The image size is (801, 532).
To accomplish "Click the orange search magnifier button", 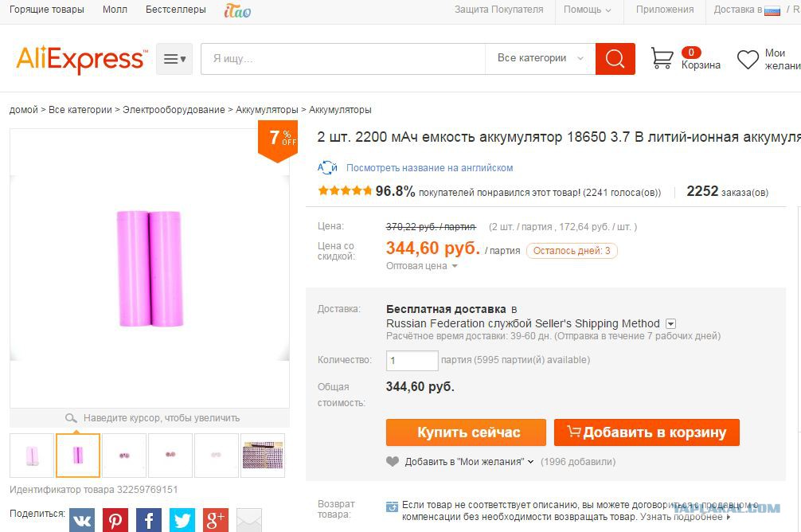I will [x=615, y=59].
